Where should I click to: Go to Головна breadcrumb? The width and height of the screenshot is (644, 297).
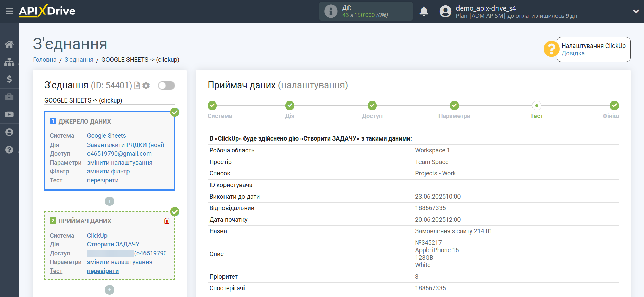[x=45, y=60]
